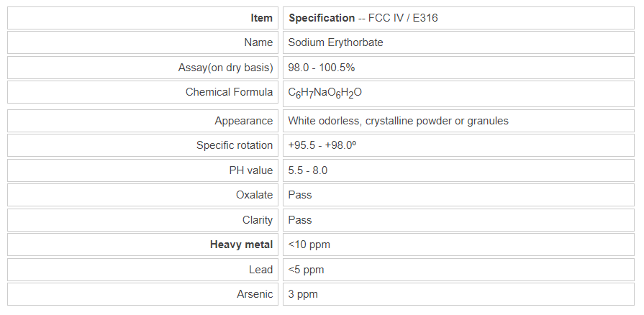Click the 'Specific rotation' label cell
The image size is (644, 315).
click(235, 145)
